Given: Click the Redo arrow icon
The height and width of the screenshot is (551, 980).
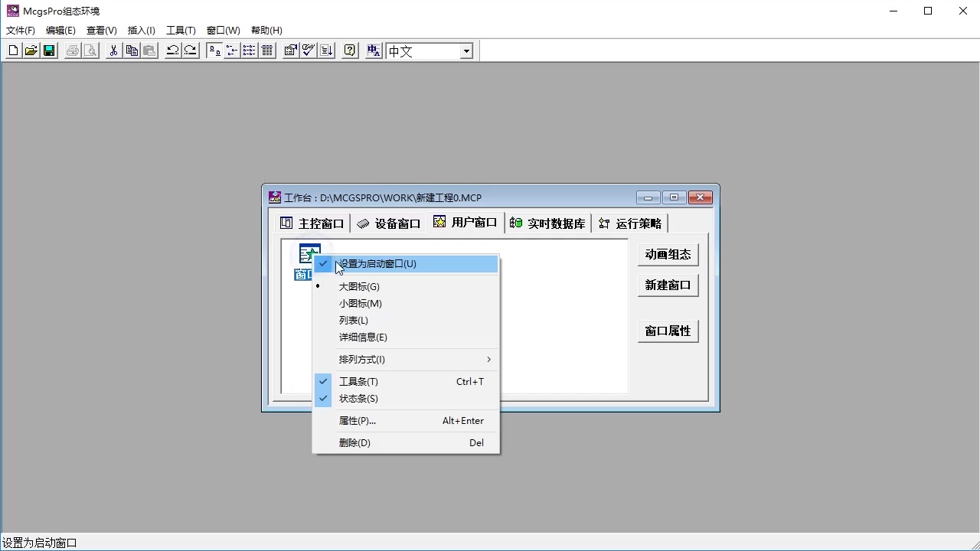Looking at the screenshot, I should (191, 51).
